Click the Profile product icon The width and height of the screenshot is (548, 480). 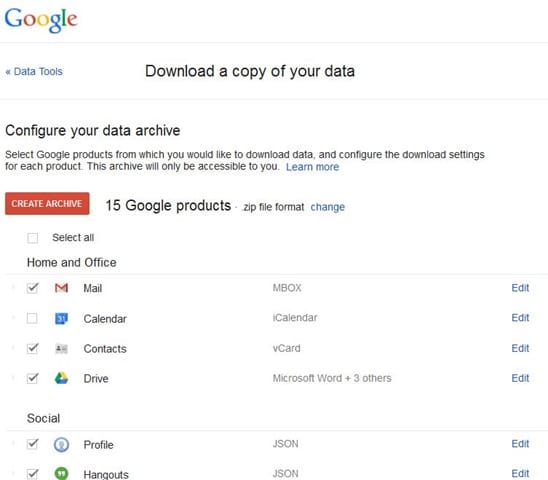coord(62,445)
